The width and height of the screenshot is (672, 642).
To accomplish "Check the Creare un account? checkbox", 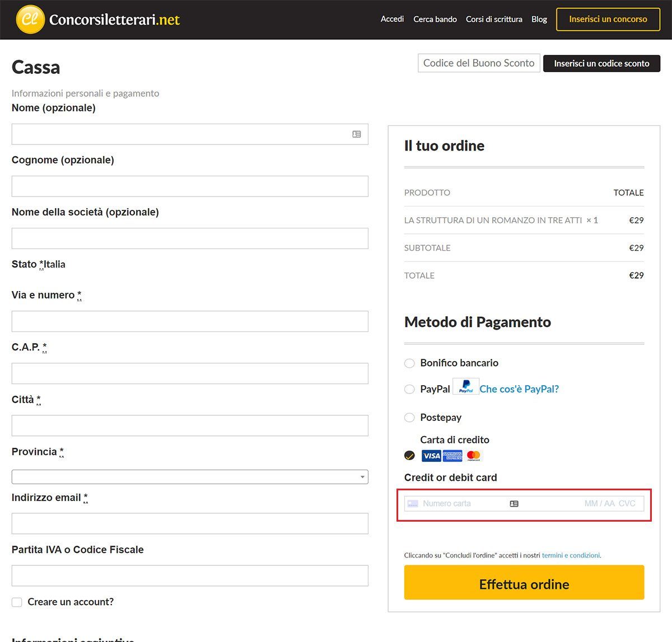I will click(x=17, y=602).
